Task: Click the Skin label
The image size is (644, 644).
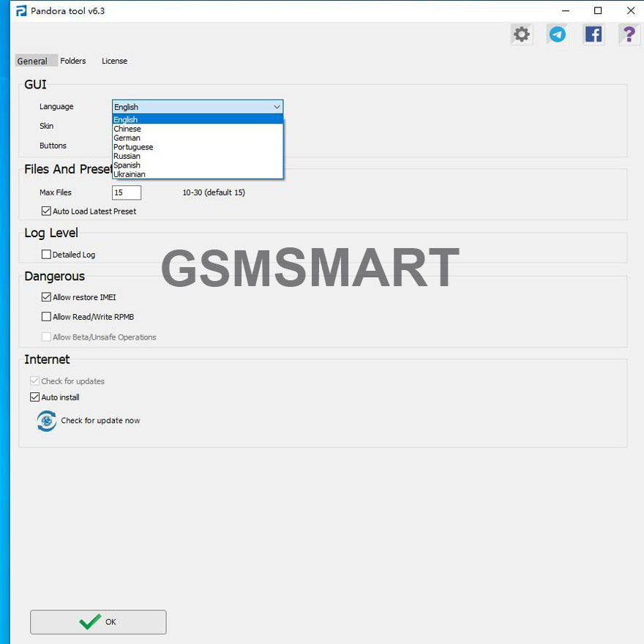Action: (x=46, y=126)
